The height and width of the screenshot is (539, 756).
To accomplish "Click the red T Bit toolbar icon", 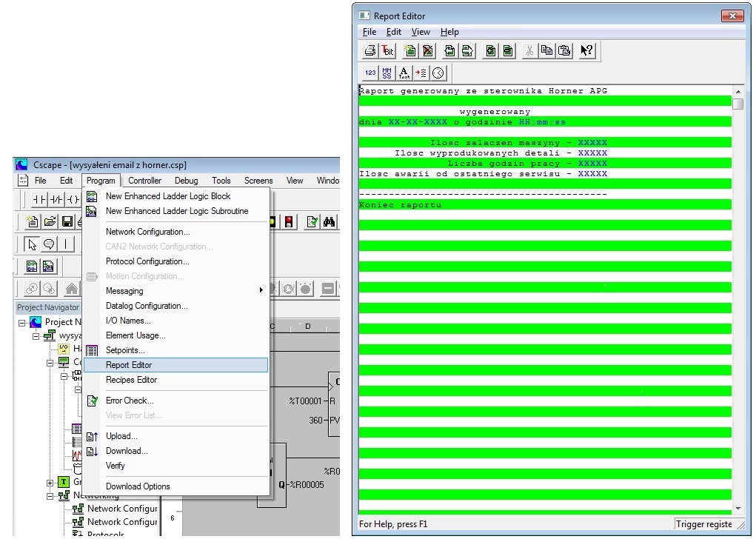I will pyautogui.click(x=388, y=50).
